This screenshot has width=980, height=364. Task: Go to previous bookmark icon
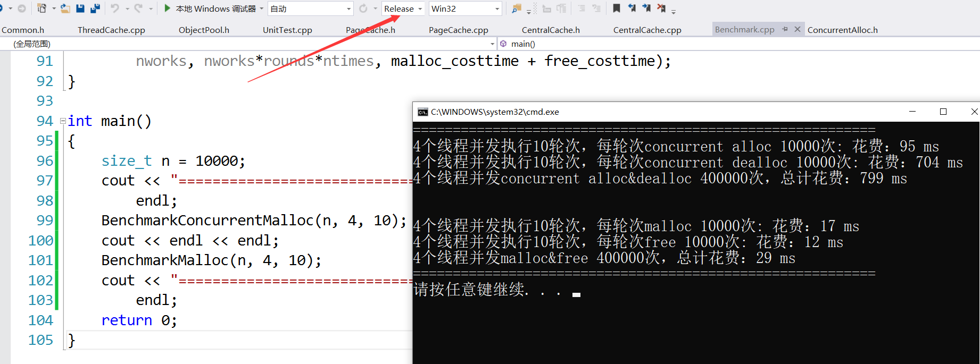point(632,8)
